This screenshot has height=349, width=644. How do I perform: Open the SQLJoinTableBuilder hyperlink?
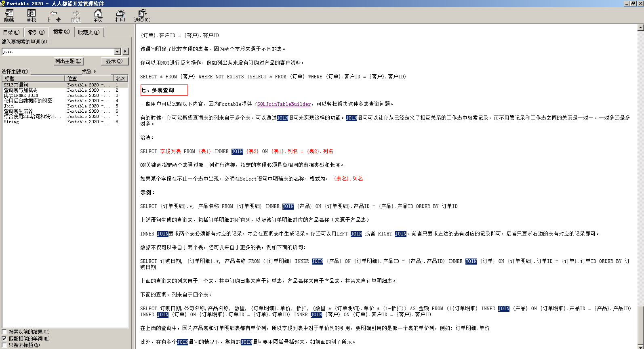point(284,104)
